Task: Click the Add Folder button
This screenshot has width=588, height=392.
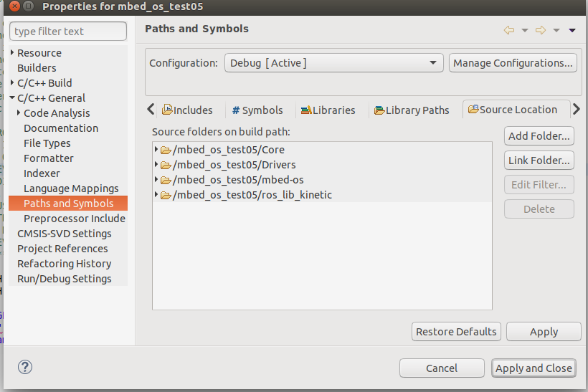Action: coord(539,135)
